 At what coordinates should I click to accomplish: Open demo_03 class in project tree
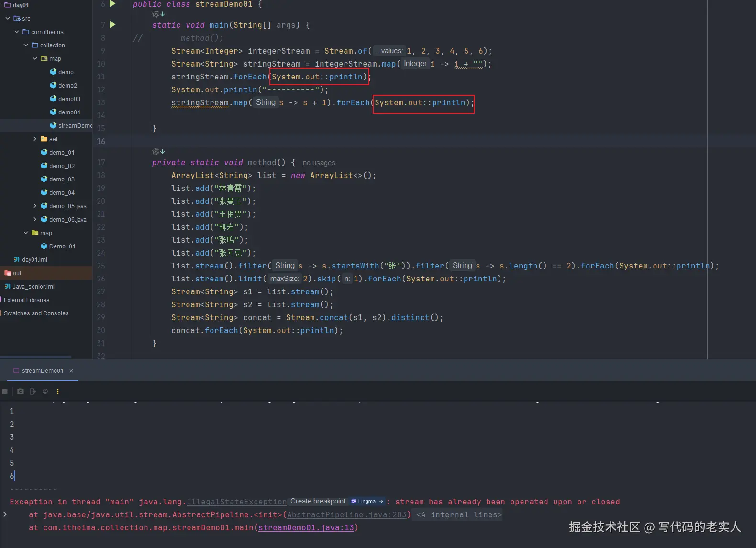[62, 179]
